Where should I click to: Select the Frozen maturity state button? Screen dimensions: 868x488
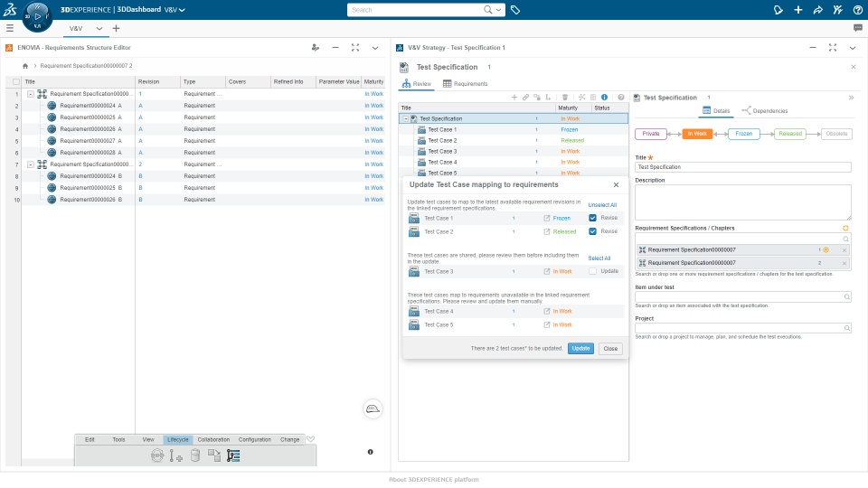(743, 134)
